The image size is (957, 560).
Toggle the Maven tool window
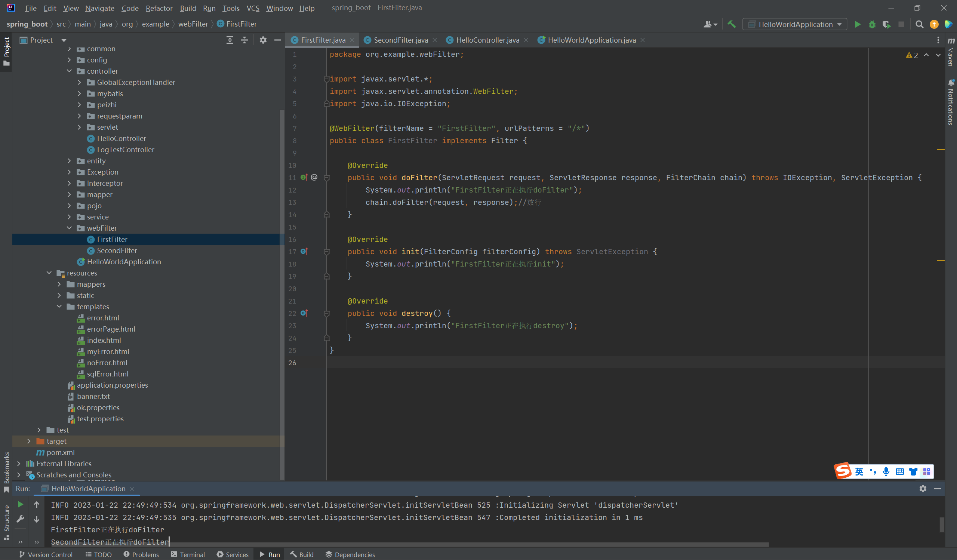point(951,53)
